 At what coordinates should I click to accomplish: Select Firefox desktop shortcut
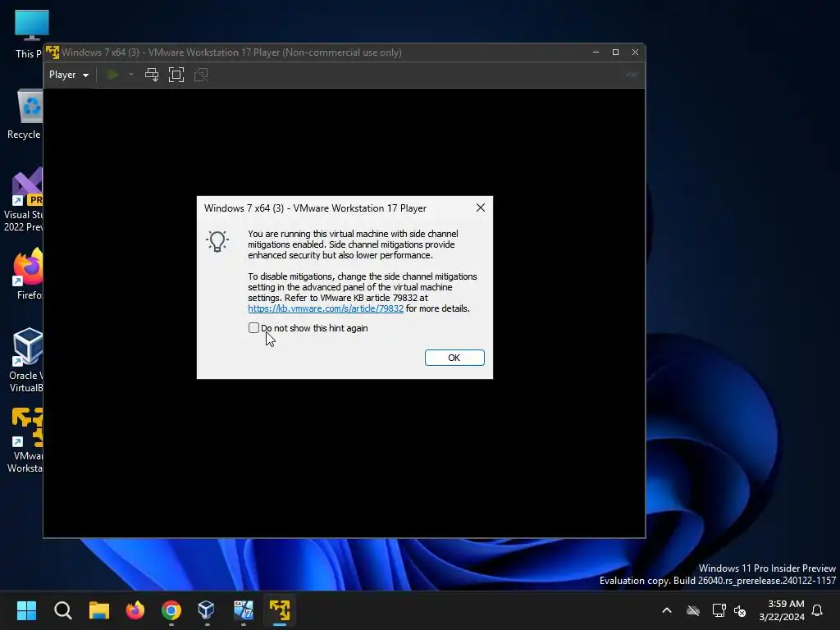[28, 274]
